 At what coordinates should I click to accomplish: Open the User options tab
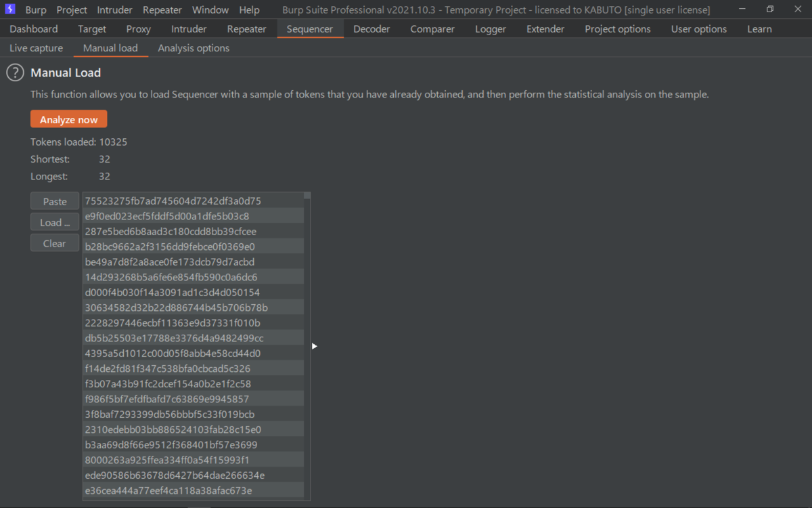point(699,29)
